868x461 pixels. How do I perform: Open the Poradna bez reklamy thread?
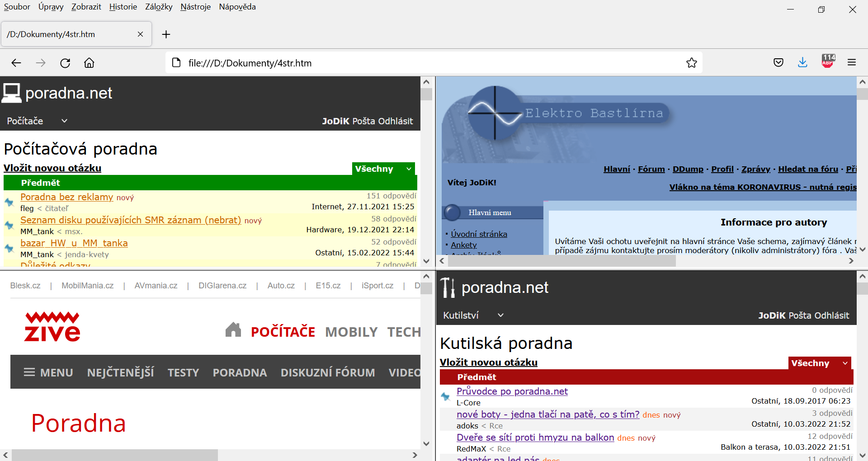click(67, 197)
